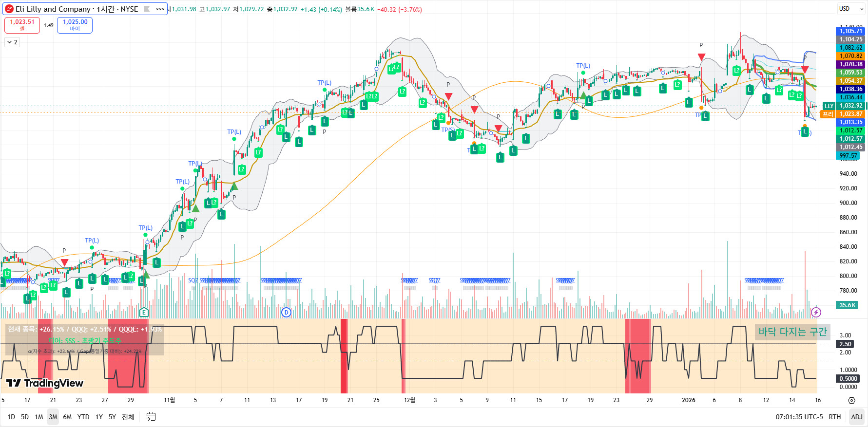Click the 프리 pre-market label 1,023.87
This screenshot has height=427, width=868.
[851, 114]
